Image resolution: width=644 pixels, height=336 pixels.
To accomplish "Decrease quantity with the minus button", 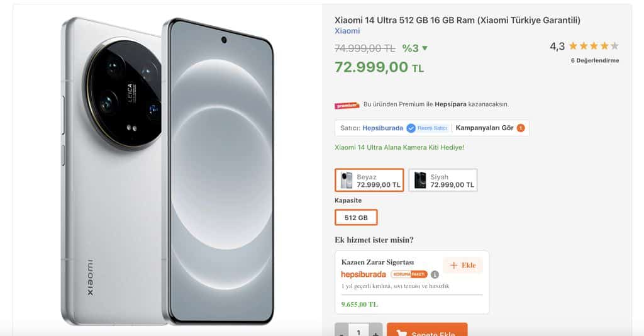I will (x=341, y=332).
